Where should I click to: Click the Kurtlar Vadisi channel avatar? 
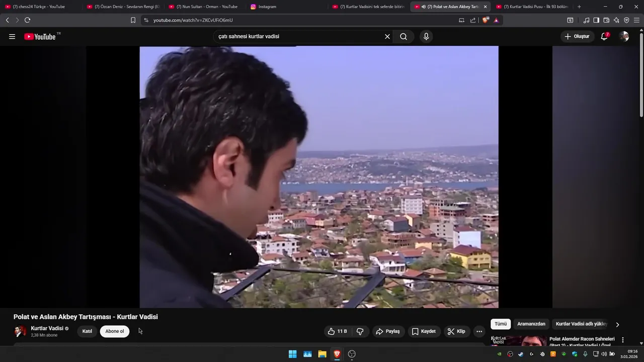pyautogui.click(x=20, y=331)
